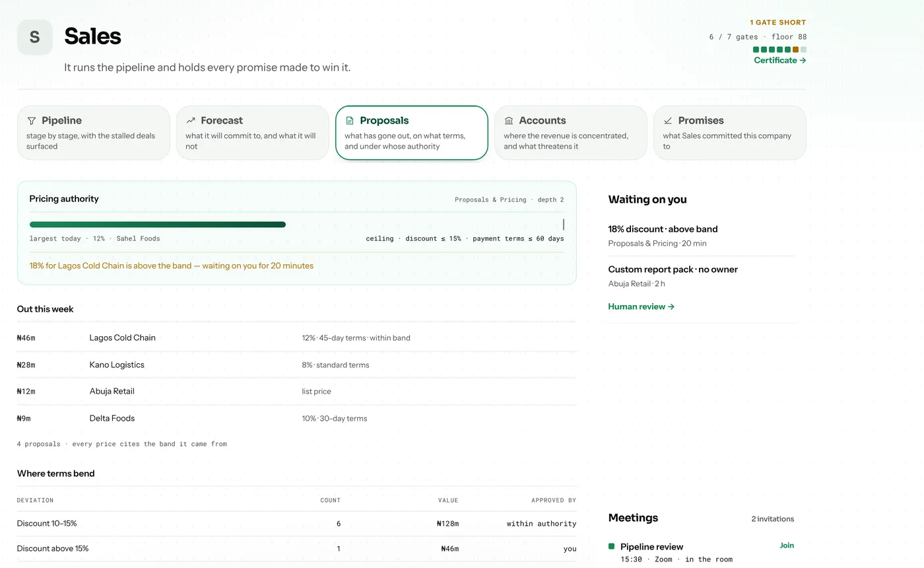Click the Lagos Cold Chain above-band warning
924x568 pixels.
172,266
